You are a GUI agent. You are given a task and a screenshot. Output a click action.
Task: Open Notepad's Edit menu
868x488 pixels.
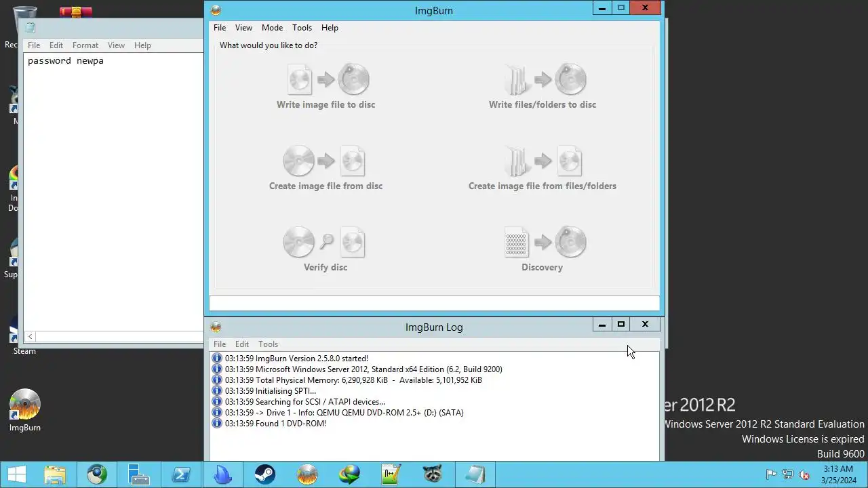(56, 45)
